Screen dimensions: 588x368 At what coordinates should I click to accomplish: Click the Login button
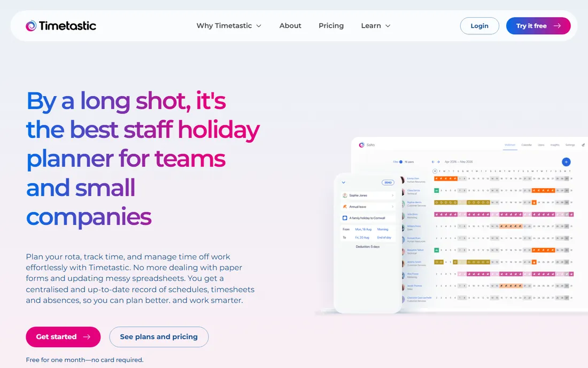(x=479, y=26)
